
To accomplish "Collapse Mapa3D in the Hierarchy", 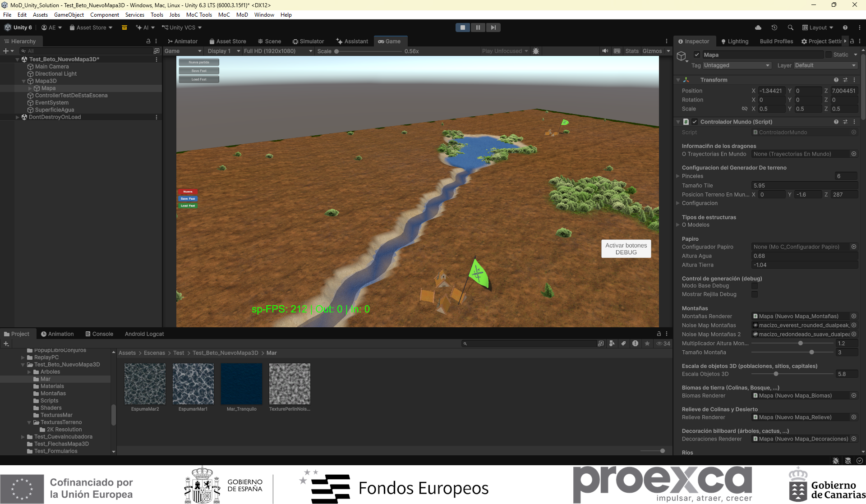I will coord(24,81).
